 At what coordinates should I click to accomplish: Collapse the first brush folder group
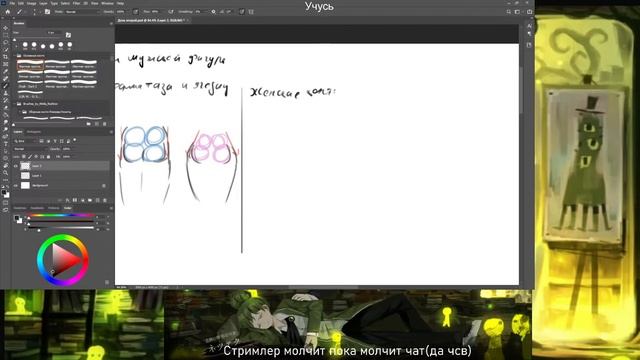coord(15,56)
